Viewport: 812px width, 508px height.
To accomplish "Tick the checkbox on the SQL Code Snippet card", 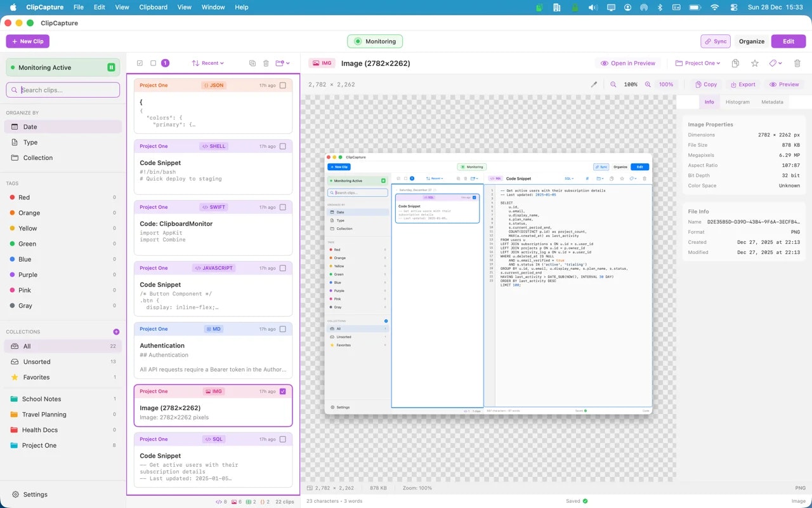I will [284, 439].
